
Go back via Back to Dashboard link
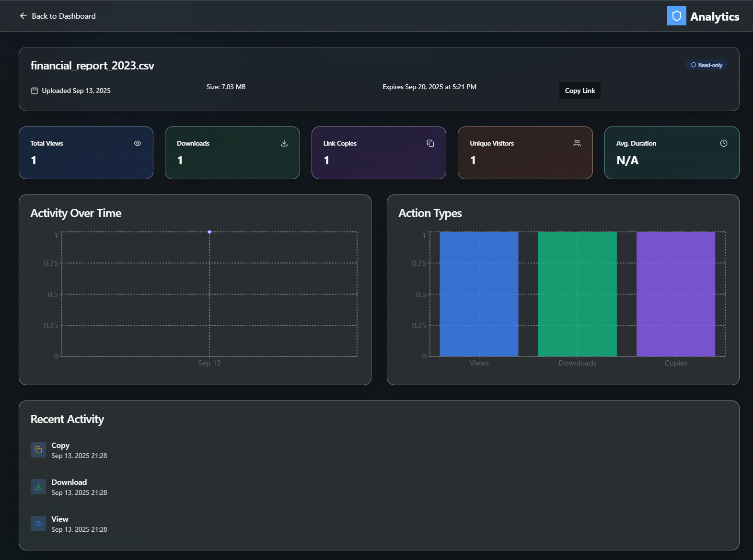63,16
